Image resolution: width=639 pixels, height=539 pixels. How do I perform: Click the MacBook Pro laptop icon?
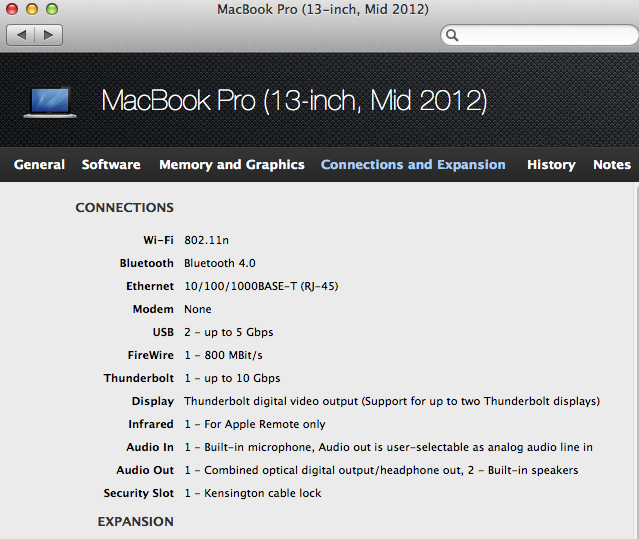50,102
